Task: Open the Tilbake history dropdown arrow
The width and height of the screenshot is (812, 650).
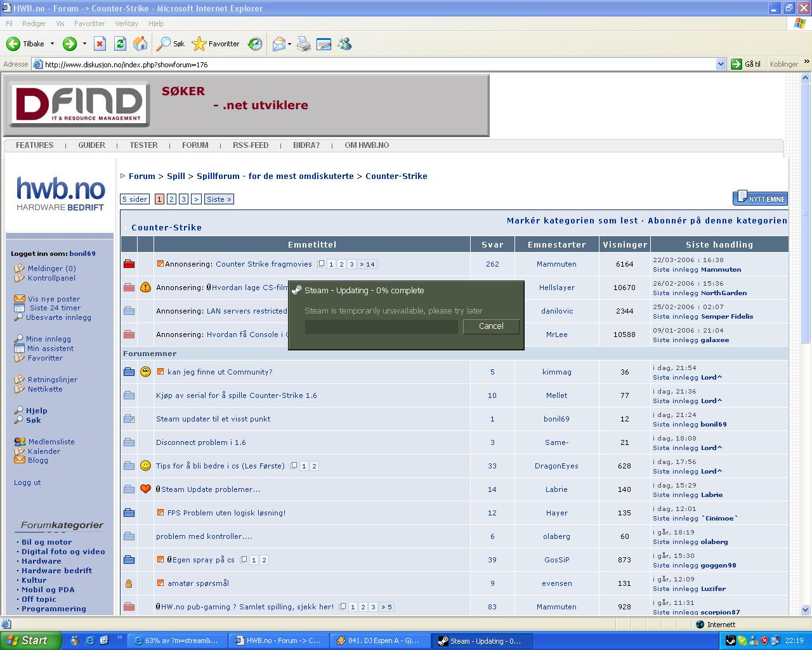Action: click(52, 44)
